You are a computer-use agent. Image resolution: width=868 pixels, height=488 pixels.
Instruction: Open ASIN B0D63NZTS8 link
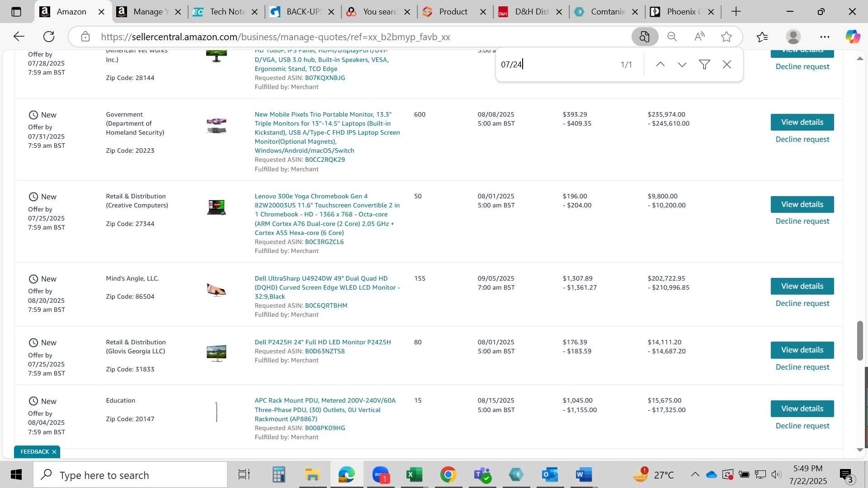pyautogui.click(x=325, y=351)
